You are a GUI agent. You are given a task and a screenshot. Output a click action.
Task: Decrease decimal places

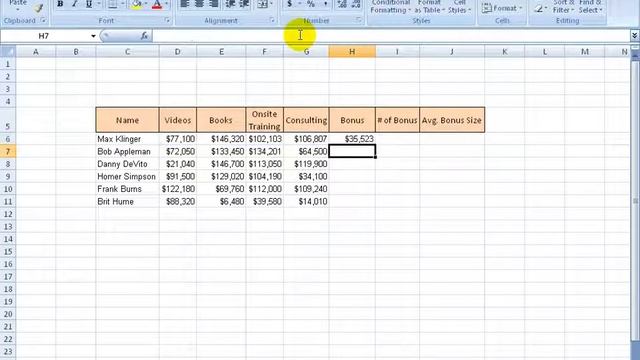coord(356,4)
